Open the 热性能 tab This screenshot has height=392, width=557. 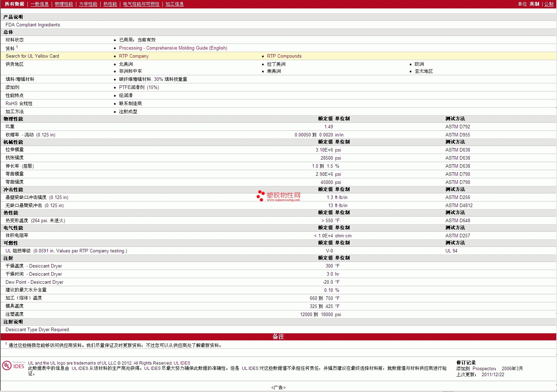(x=110, y=4)
